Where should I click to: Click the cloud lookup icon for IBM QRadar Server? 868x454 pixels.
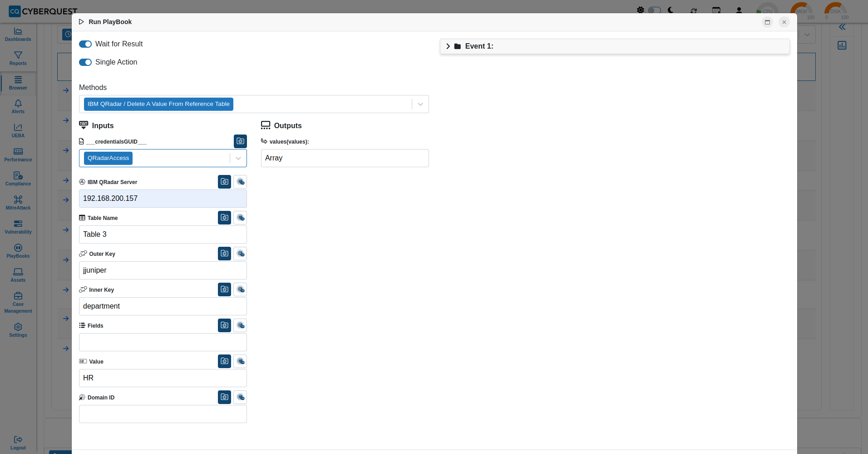240,182
